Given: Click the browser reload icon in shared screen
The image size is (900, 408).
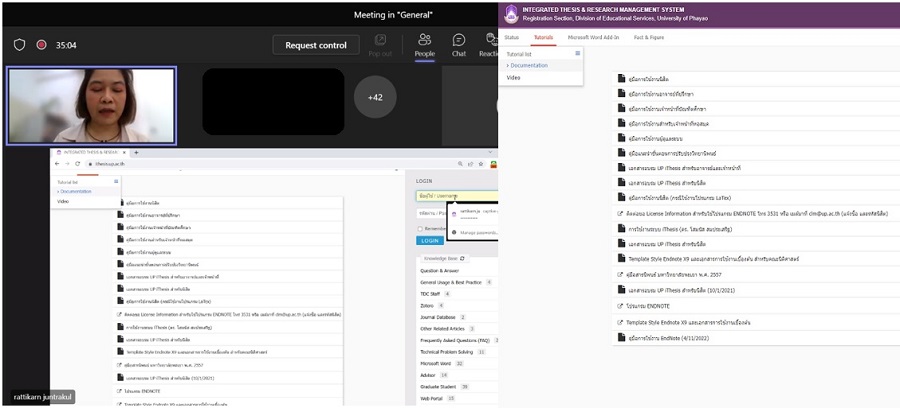Looking at the screenshot, I should 77,164.
